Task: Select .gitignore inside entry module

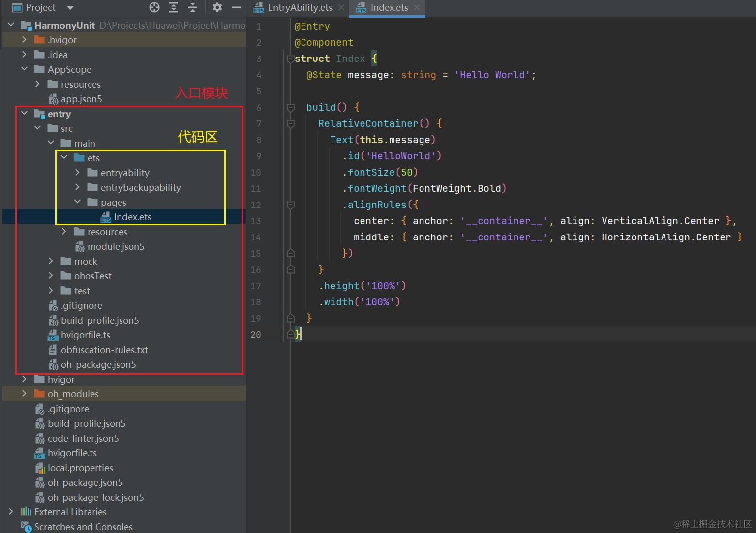Action: pos(81,305)
